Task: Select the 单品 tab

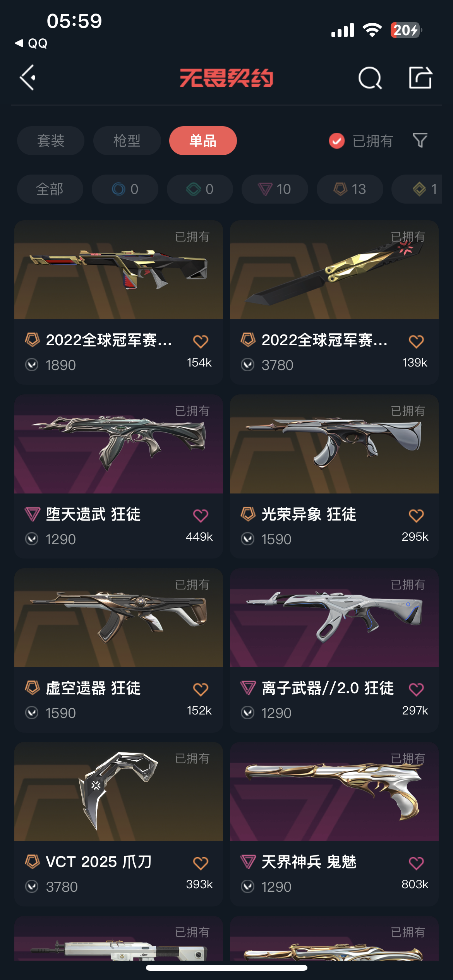Action: [x=203, y=140]
